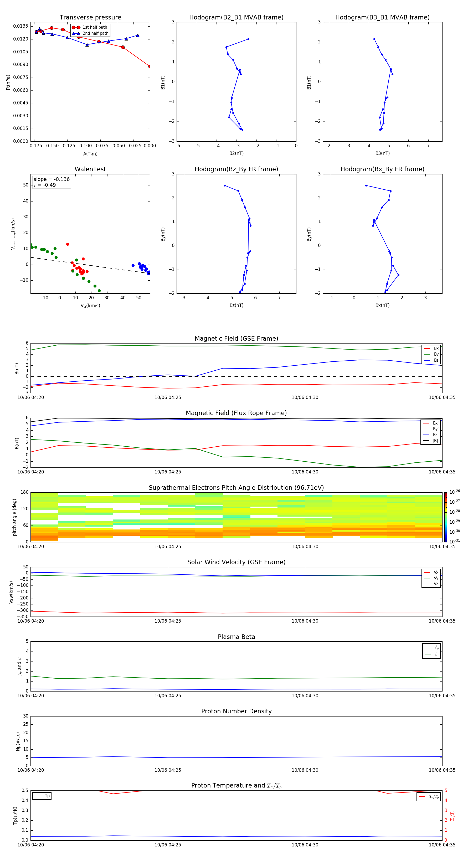
Task: Click the A(T·m) x-axis label
Action: pos(90,154)
